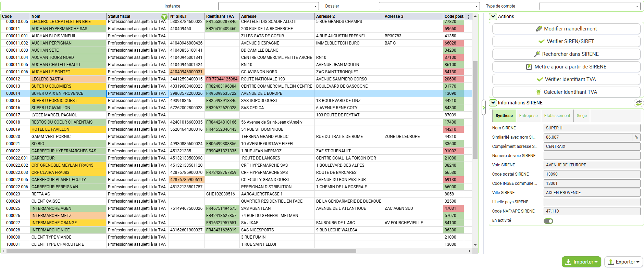Click the red TVA cell FR 77344125984

tap(222, 79)
